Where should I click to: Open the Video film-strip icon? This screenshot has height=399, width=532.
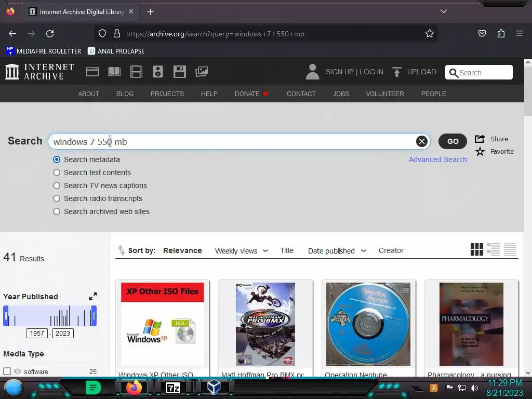click(x=136, y=72)
